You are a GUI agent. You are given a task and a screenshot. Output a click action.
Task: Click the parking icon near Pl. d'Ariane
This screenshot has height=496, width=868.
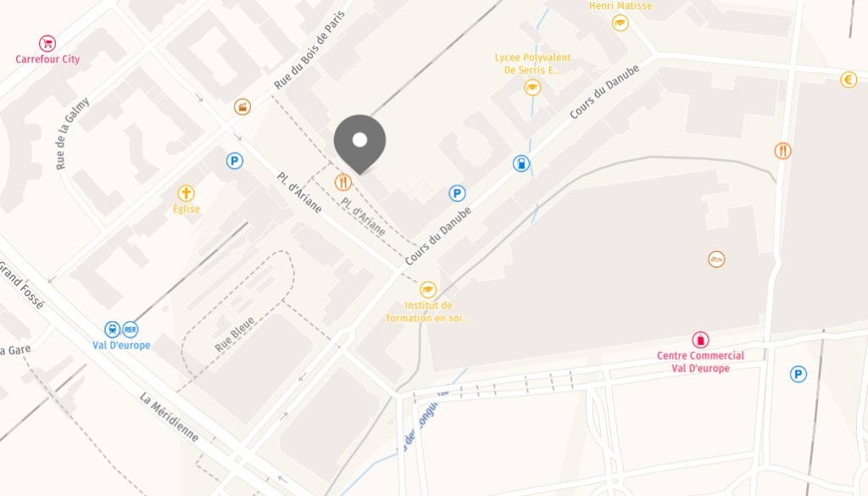[235, 161]
